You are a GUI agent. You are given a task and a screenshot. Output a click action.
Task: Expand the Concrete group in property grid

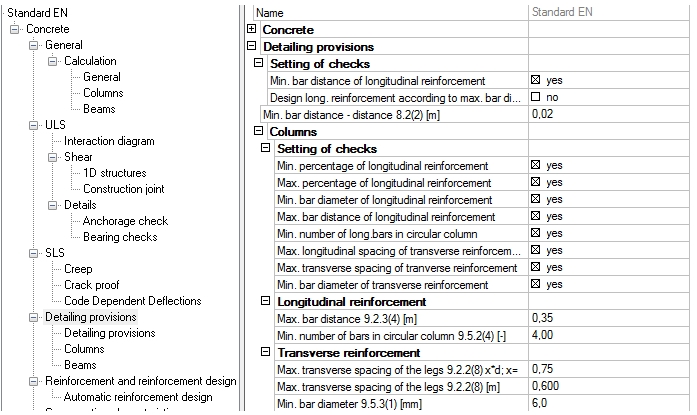(x=252, y=29)
